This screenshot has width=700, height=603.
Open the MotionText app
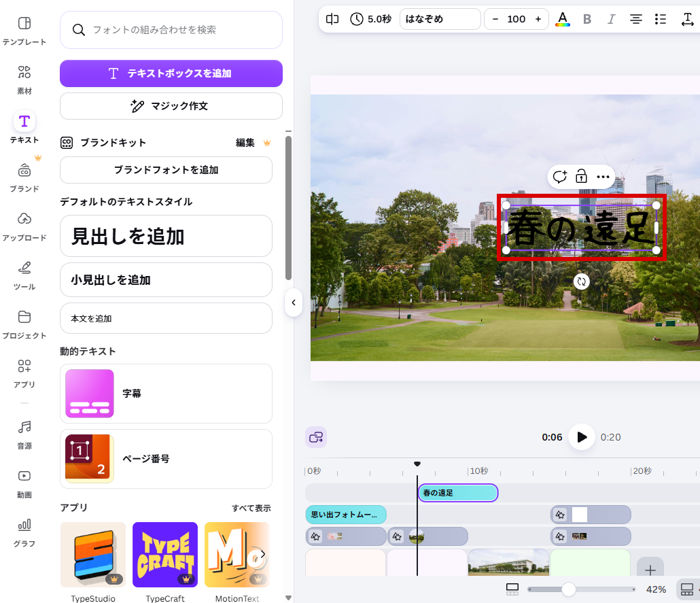237,554
